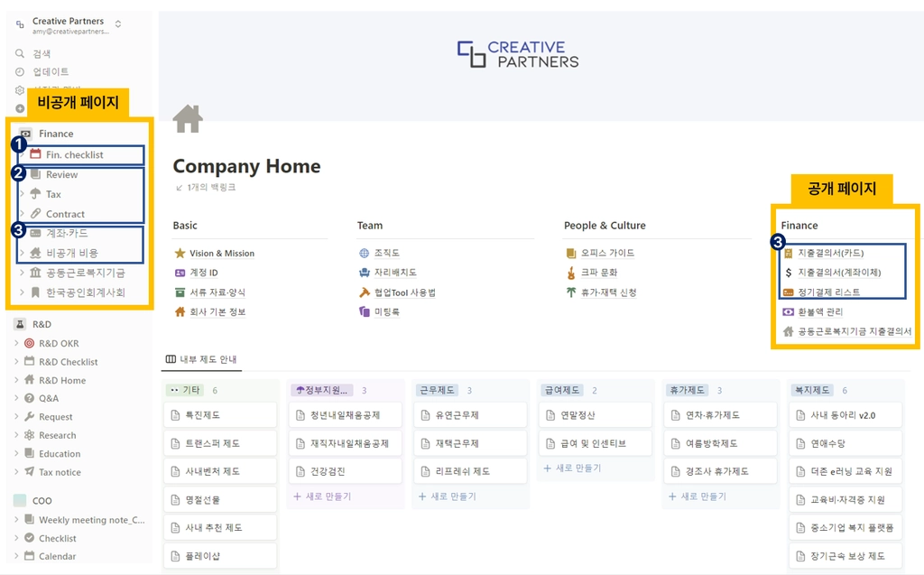Open the search icon in the sidebar
Image resolution: width=924 pixels, height=575 pixels.
[x=20, y=53]
